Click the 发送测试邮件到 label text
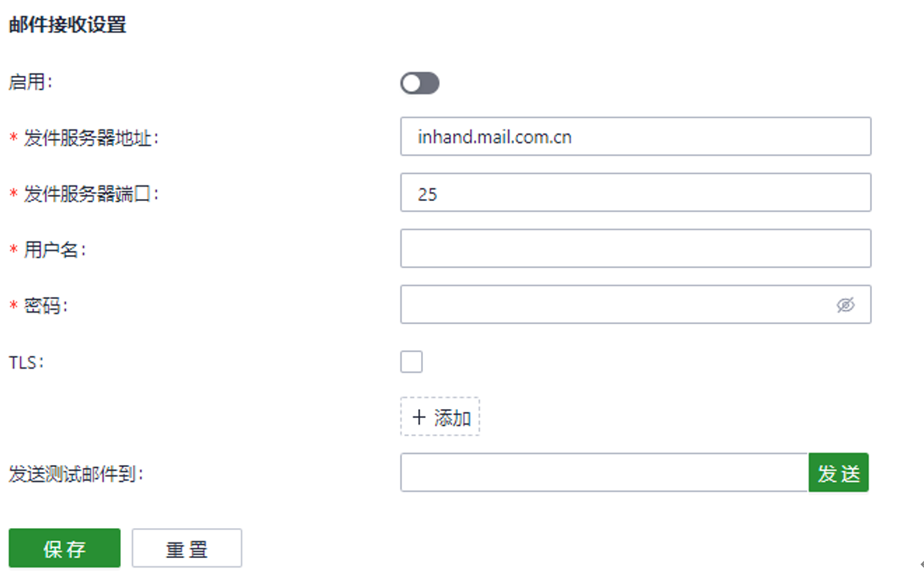 (x=76, y=474)
